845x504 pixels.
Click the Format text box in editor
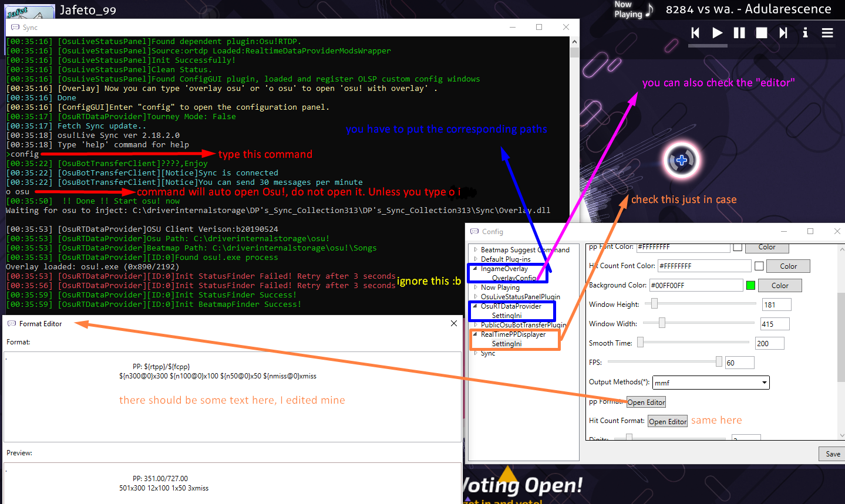click(x=233, y=397)
